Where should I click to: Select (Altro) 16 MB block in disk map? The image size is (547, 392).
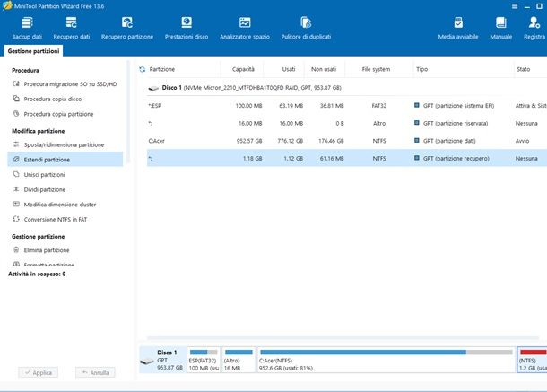(x=239, y=360)
